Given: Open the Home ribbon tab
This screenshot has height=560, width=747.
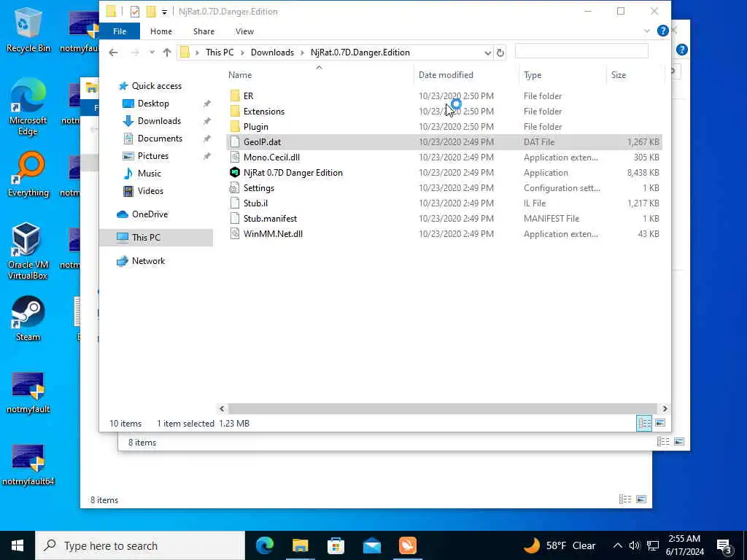Looking at the screenshot, I should click(161, 31).
